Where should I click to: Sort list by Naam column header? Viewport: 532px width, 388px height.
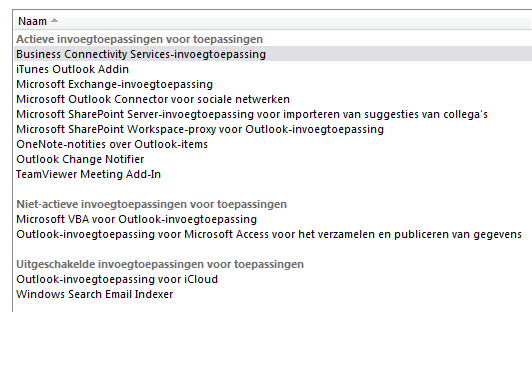coord(273,21)
